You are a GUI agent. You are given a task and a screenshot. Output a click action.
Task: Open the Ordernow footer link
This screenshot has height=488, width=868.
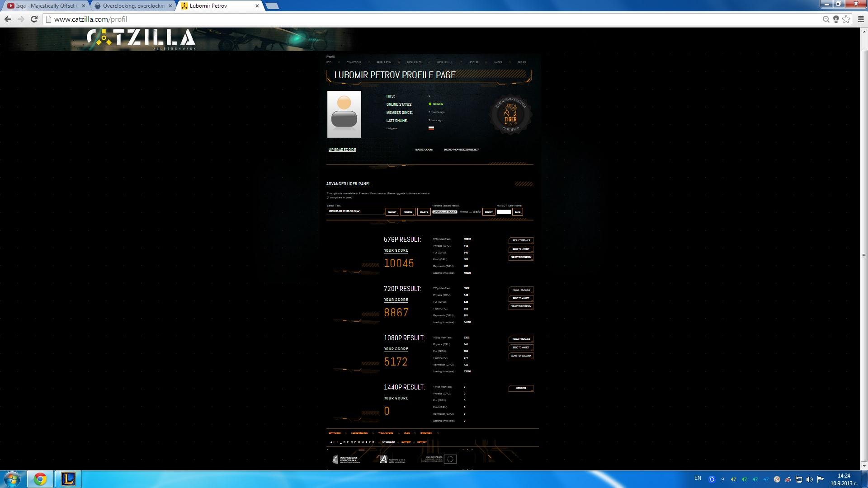click(426, 433)
